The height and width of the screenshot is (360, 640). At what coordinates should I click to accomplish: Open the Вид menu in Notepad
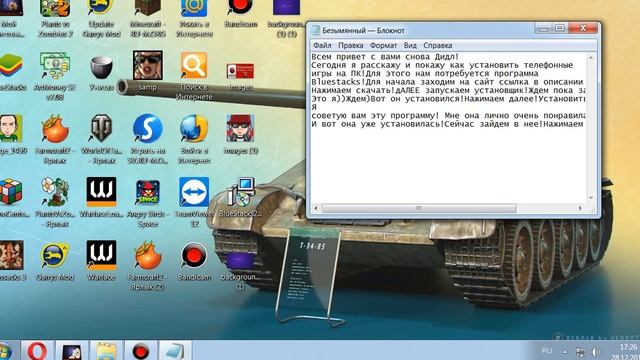[x=410, y=45]
